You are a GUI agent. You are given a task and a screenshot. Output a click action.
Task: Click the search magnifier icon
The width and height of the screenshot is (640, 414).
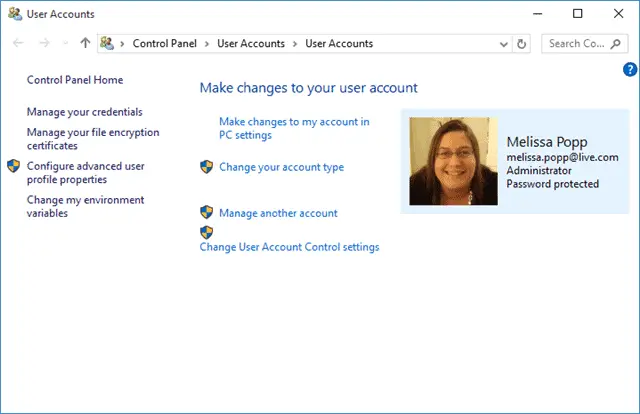(616, 44)
